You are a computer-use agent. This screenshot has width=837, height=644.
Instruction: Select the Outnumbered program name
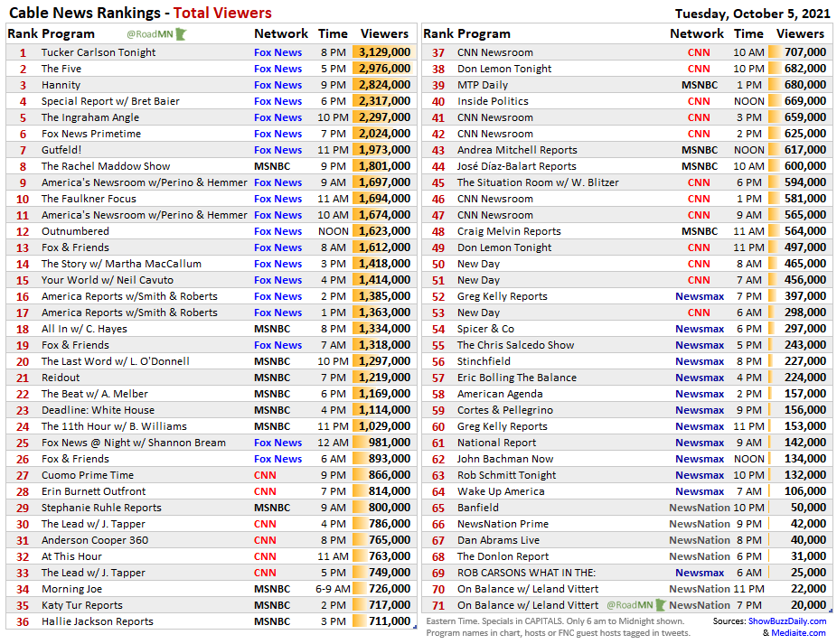click(x=75, y=231)
